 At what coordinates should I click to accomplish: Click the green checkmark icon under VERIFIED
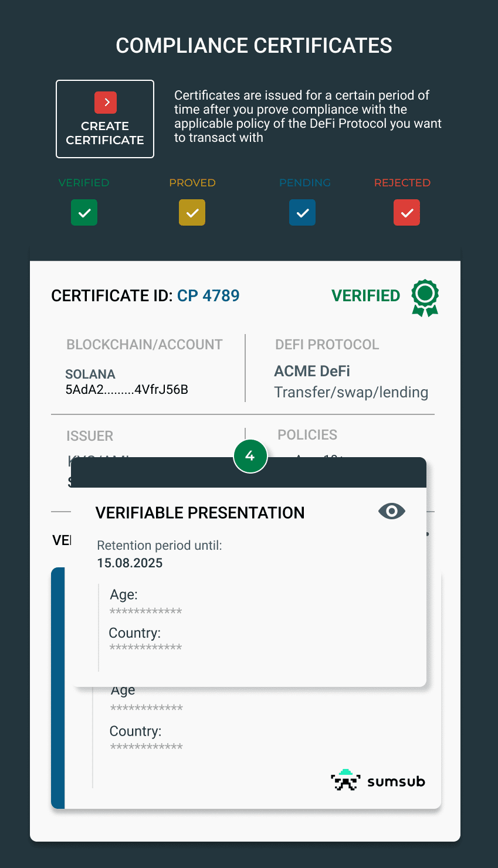[84, 212]
